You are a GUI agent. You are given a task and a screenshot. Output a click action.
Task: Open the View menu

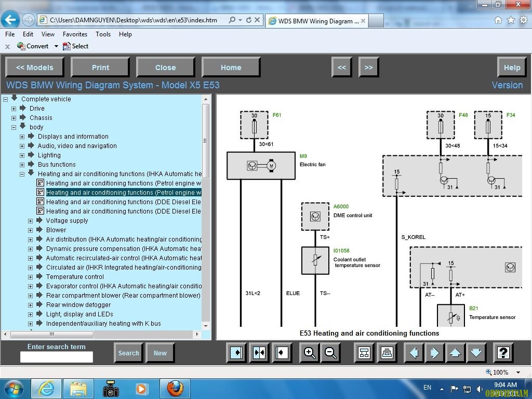pyautogui.click(x=48, y=34)
